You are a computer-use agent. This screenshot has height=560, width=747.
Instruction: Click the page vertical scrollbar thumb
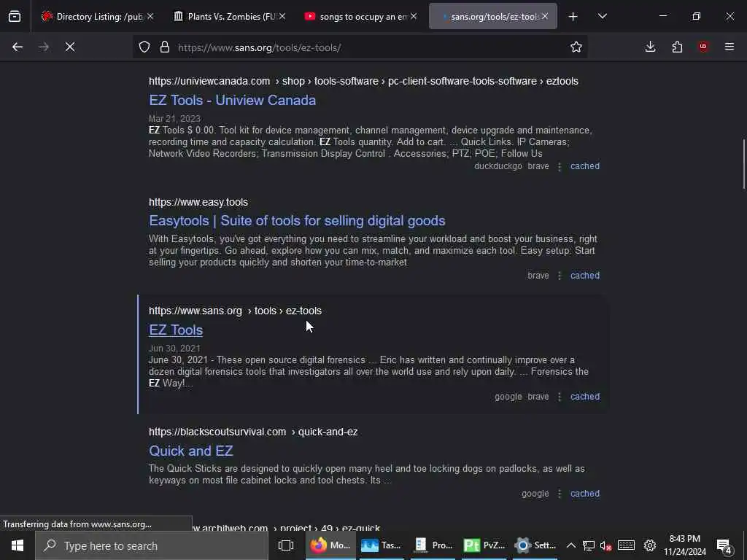743,164
